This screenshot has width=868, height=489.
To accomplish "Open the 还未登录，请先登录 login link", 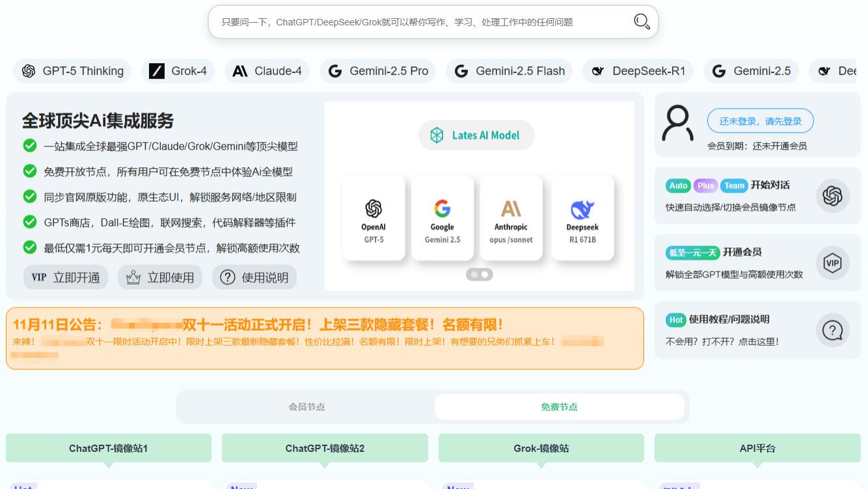I will pyautogui.click(x=760, y=120).
